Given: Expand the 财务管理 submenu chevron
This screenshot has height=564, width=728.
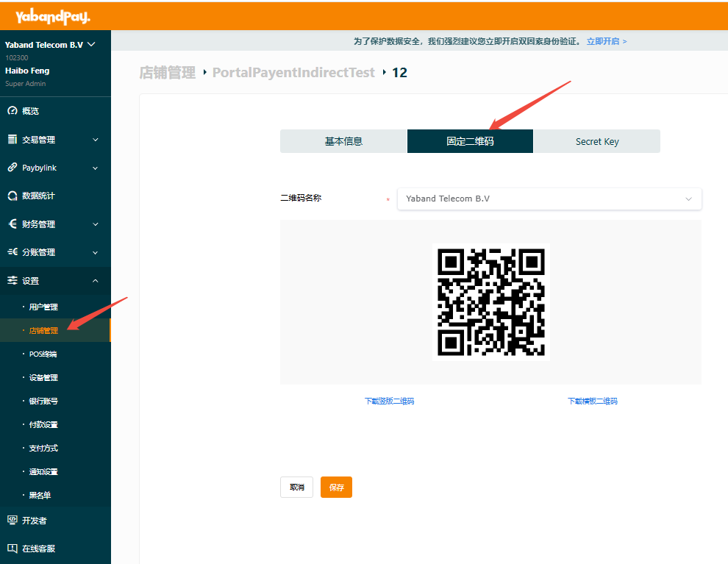Looking at the screenshot, I should coord(96,224).
